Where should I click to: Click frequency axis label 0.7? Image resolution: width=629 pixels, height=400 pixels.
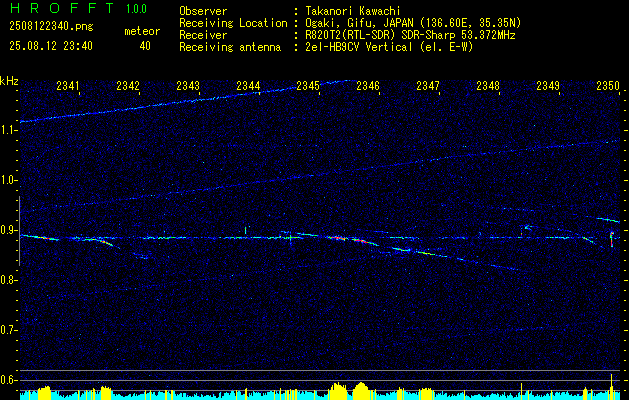pyautogui.click(x=9, y=330)
